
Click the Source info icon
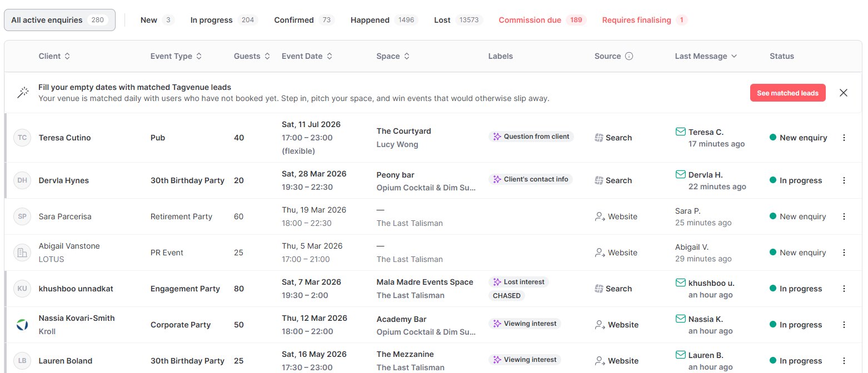[x=629, y=56]
